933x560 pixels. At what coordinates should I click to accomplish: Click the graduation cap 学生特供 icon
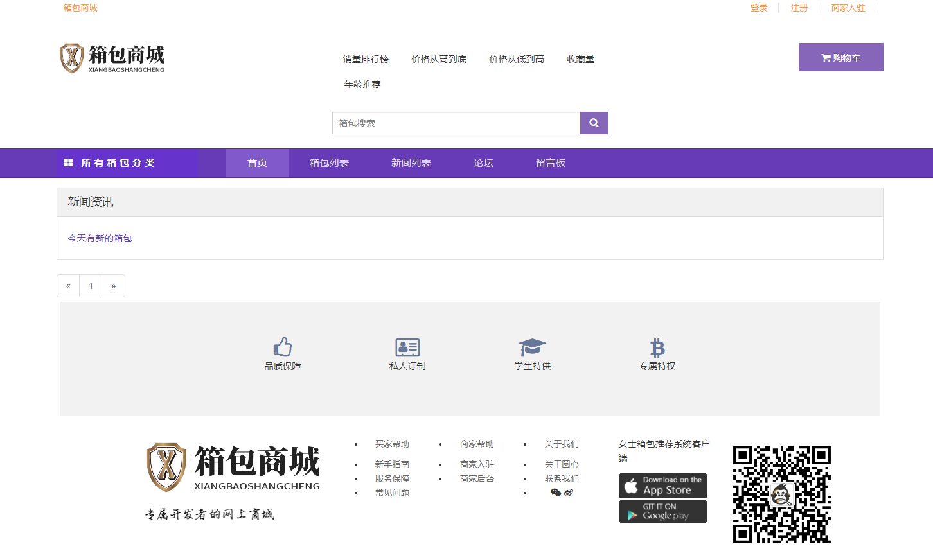pos(532,347)
